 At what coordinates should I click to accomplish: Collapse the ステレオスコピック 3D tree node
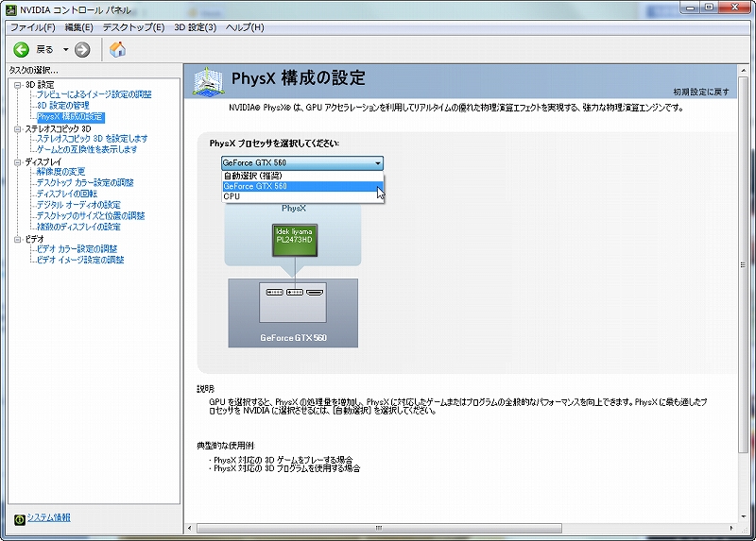click(x=17, y=129)
